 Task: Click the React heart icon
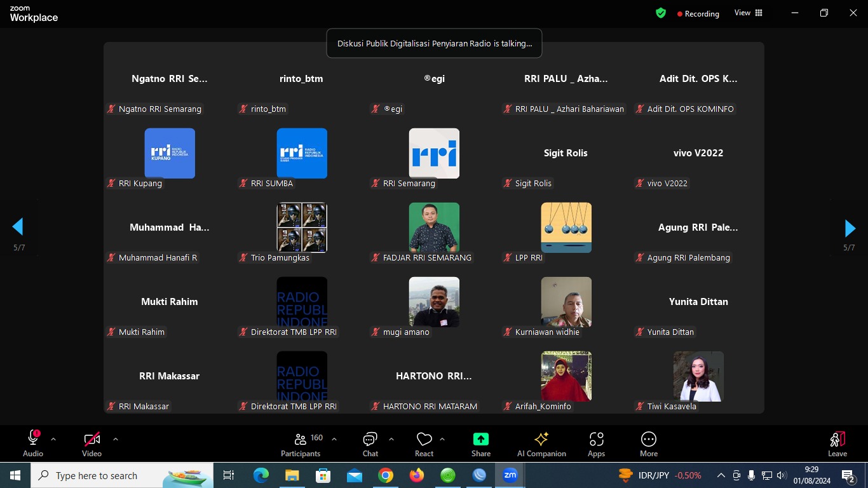tap(424, 444)
